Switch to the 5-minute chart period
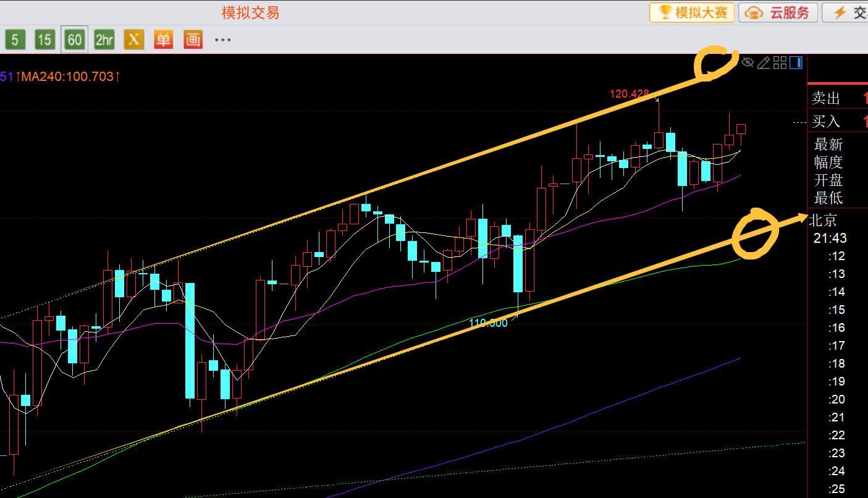Viewport: 868px width, 498px height. click(x=15, y=41)
